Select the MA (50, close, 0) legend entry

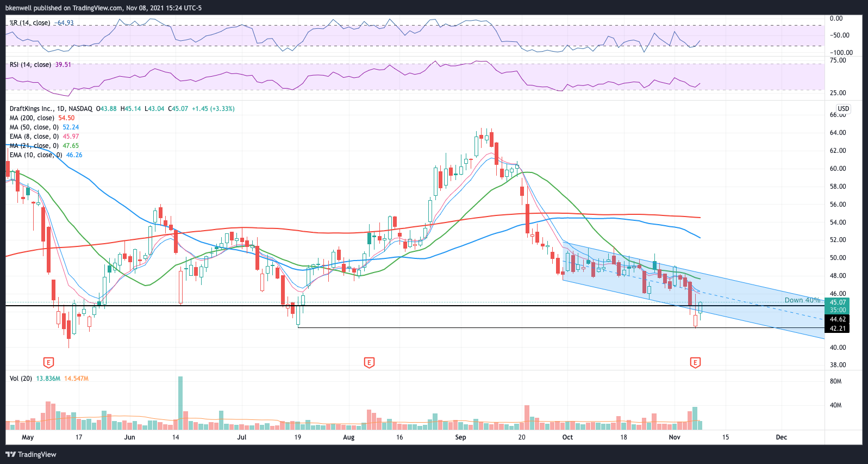34,127
